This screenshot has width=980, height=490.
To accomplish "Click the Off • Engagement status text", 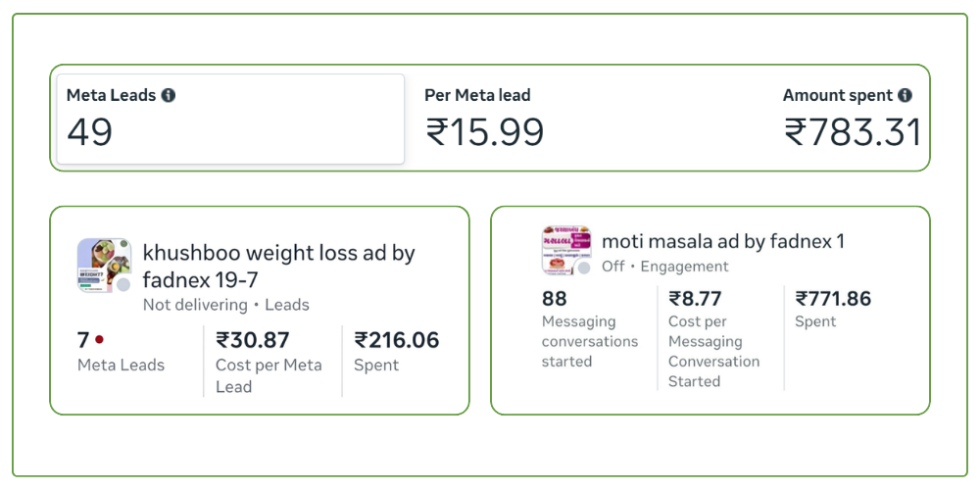I will pyautogui.click(x=664, y=267).
